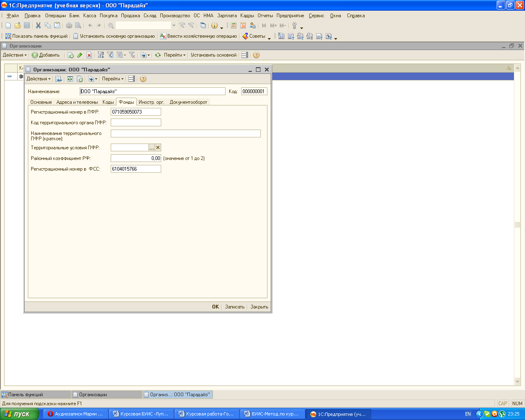Click the help question icon in organization form
This screenshot has width=525, height=420.
click(143, 79)
